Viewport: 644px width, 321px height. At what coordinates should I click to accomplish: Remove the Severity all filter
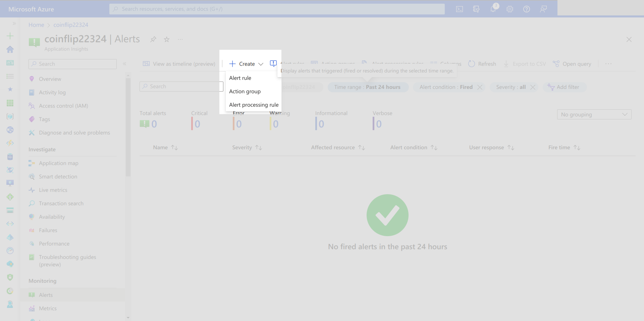(533, 87)
